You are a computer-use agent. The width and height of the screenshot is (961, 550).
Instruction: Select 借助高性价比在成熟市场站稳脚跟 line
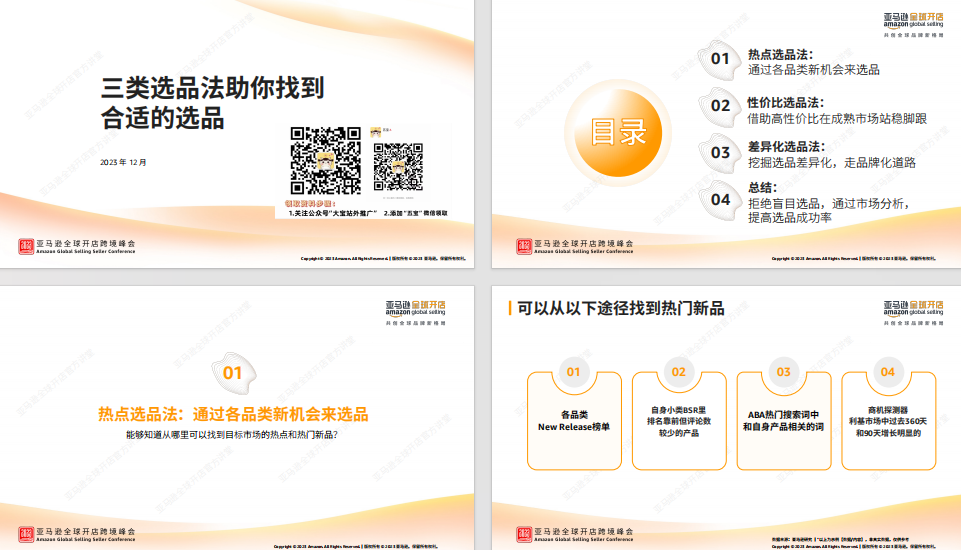(x=837, y=118)
